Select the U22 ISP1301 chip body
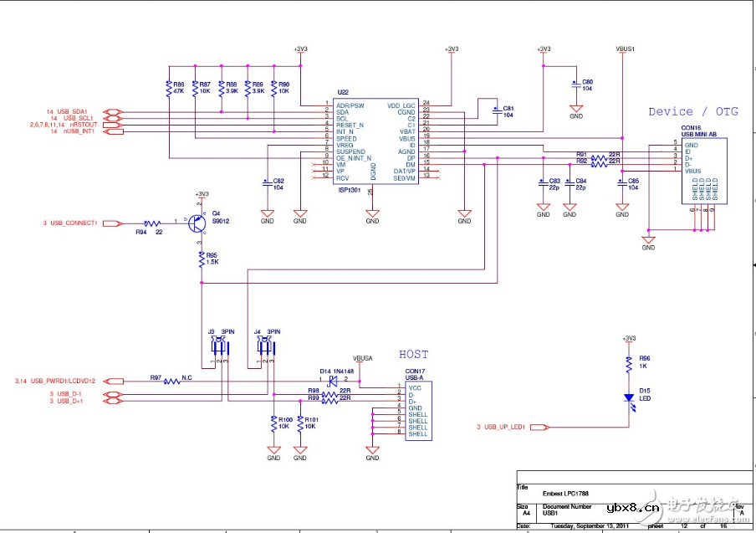756x533 pixels. coord(372,141)
